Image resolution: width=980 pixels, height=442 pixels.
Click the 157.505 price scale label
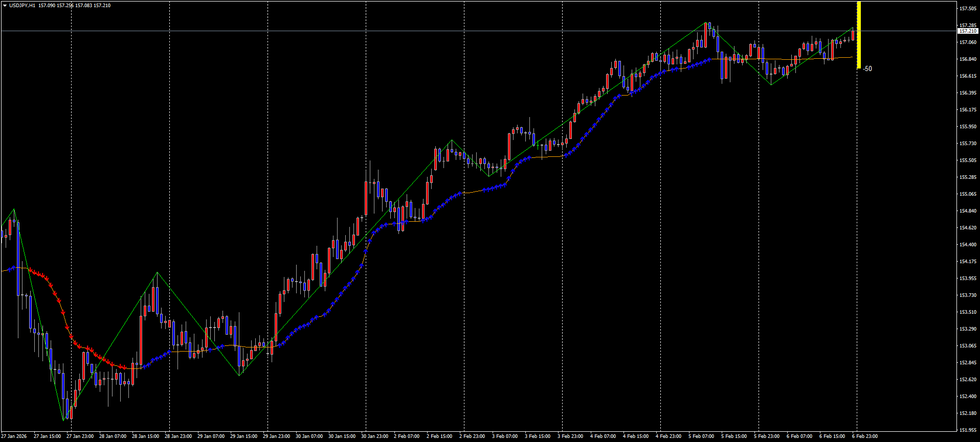pyautogui.click(x=968, y=9)
